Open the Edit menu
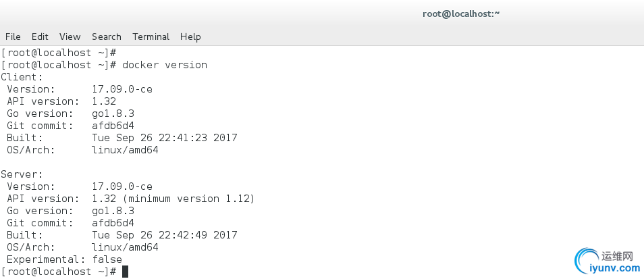Image resolution: width=644 pixels, height=279 pixels. point(40,36)
